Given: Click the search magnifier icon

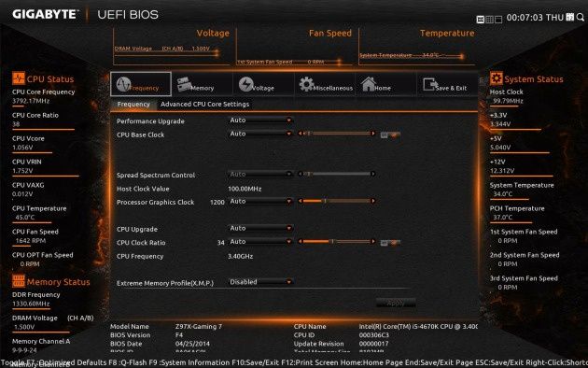Looking at the screenshot, I should click(x=581, y=17).
